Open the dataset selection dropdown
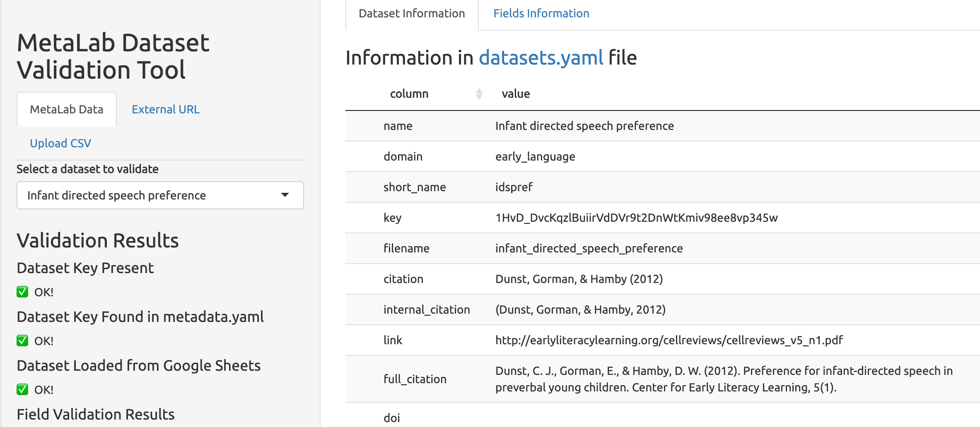The width and height of the screenshot is (980, 427). [x=160, y=195]
